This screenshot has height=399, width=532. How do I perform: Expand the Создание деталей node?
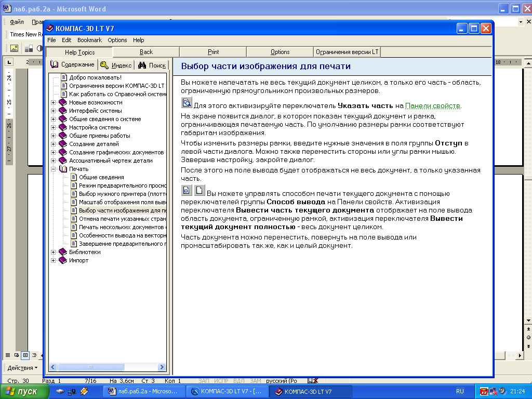[54, 144]
